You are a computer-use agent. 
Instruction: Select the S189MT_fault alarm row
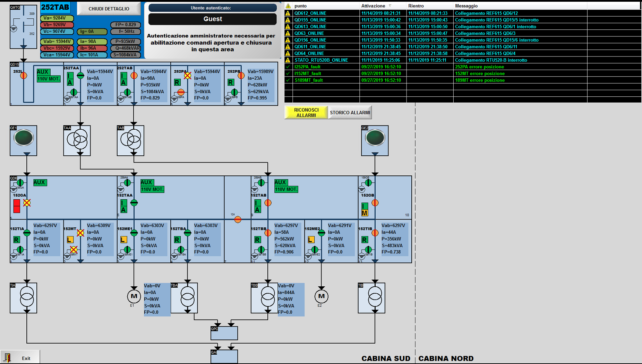(x=463, y=80)
